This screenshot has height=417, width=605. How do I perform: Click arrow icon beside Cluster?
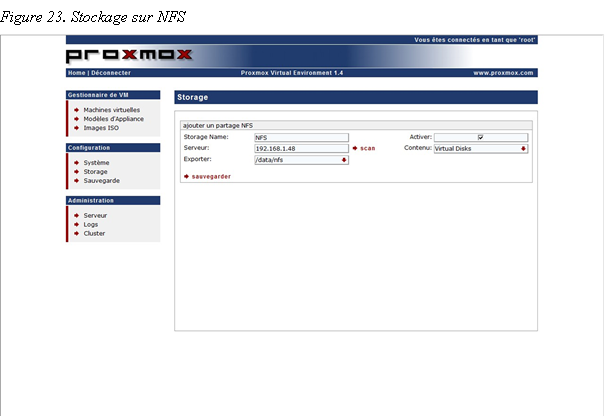[76, 233]
